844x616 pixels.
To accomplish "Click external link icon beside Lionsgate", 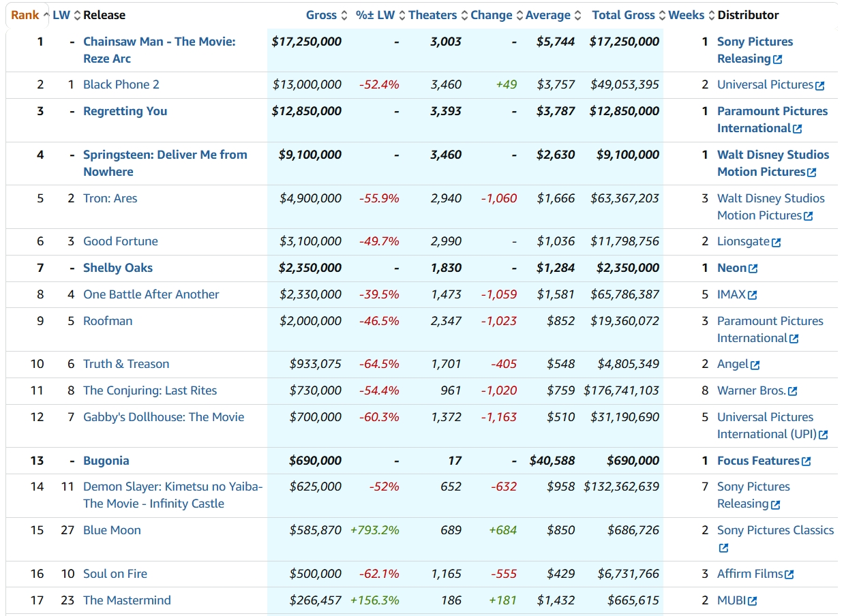I will (776, 243).
